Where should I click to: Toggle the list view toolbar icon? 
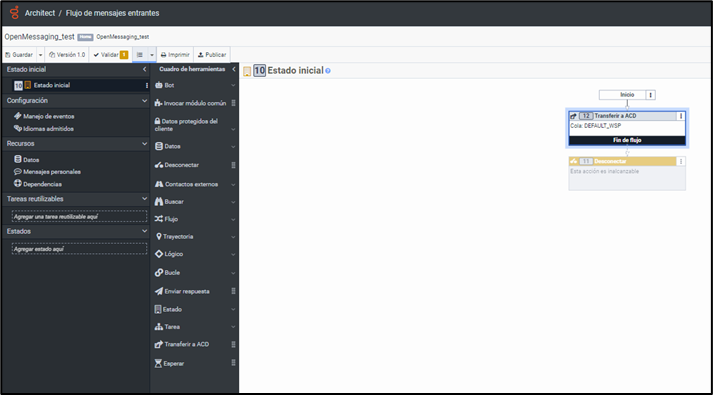coord(140,55)
